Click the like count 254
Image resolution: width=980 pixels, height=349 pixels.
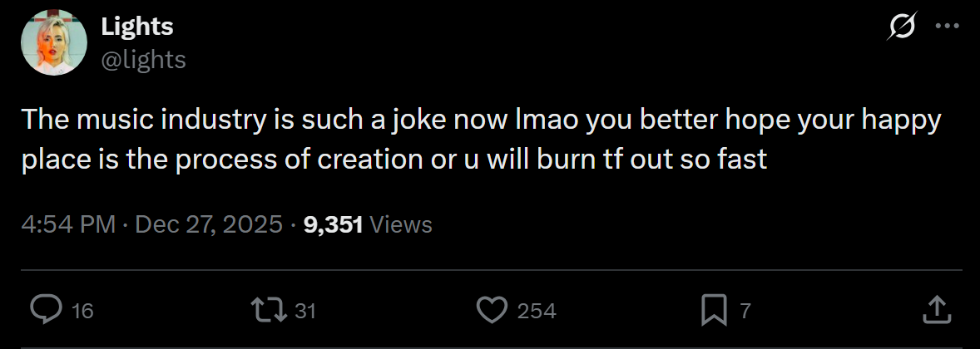point(537,310)
